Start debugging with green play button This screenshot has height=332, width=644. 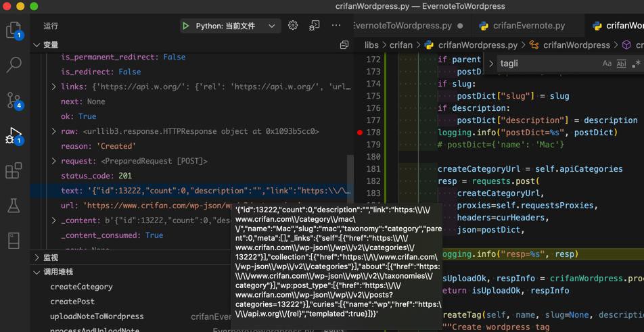[186, 26]
